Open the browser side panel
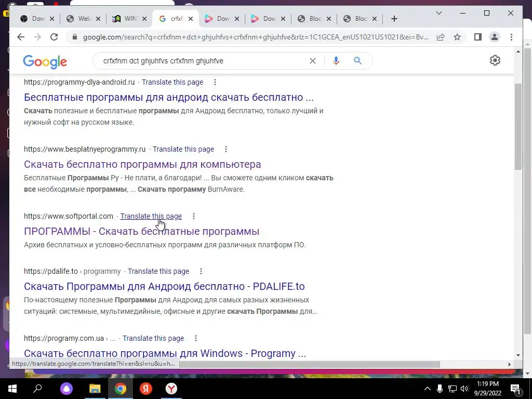The height and width of the screenshot is (399, 532). coord(478,37)
